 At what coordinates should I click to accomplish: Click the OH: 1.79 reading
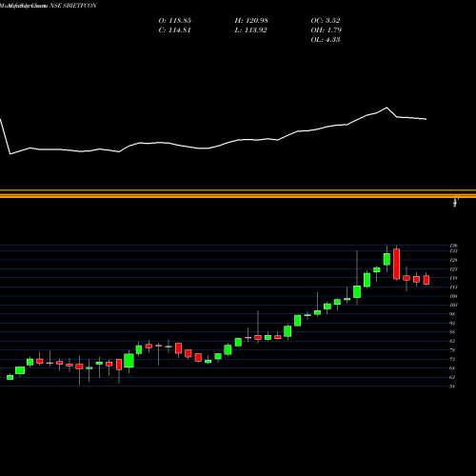[x=327, y=30]
